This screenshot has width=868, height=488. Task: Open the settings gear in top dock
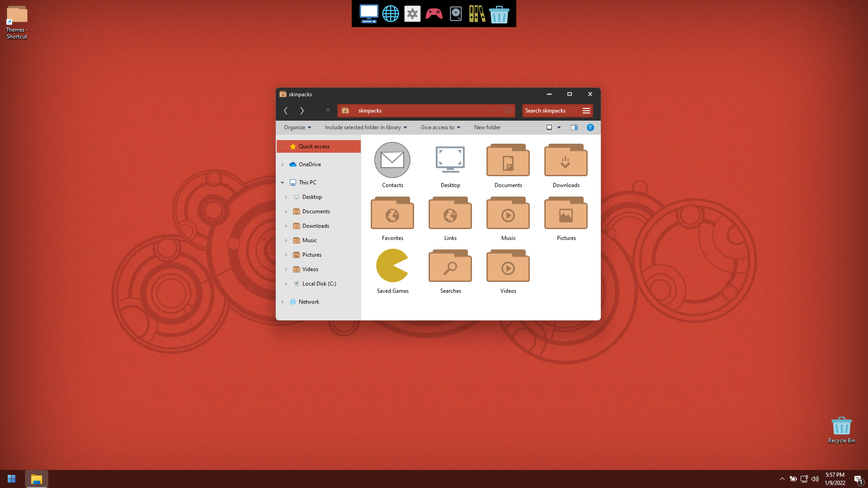pyautogui.click(x=412, y=14)
